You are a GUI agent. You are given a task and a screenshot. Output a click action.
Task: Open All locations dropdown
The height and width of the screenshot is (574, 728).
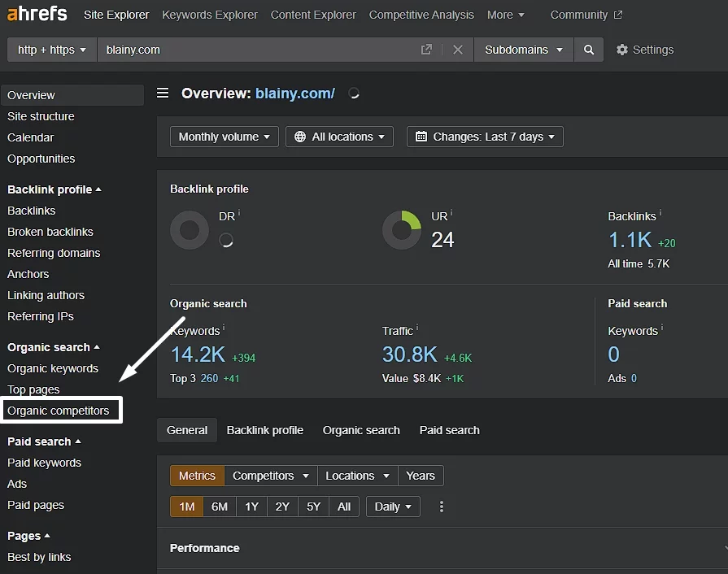339,137
